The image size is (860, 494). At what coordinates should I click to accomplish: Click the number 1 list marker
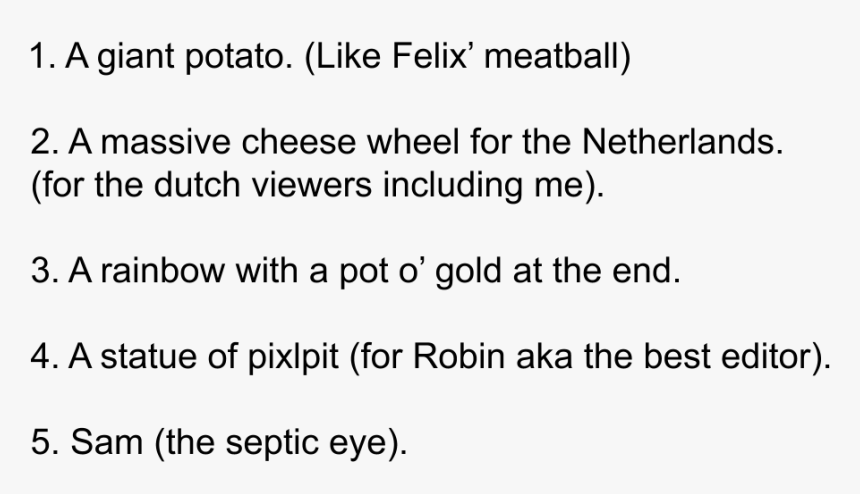pos(43,56)
